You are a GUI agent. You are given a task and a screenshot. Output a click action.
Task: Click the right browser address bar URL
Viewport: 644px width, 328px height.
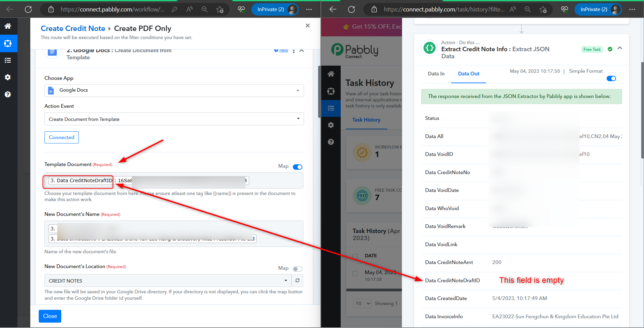(x=444, y=9)
